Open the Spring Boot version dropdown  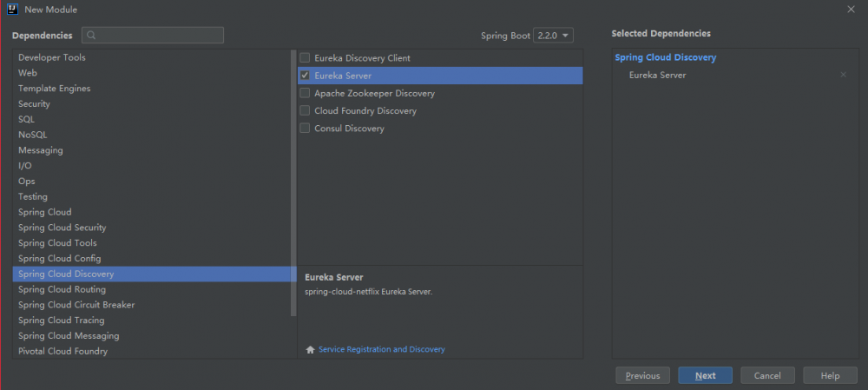554,36
